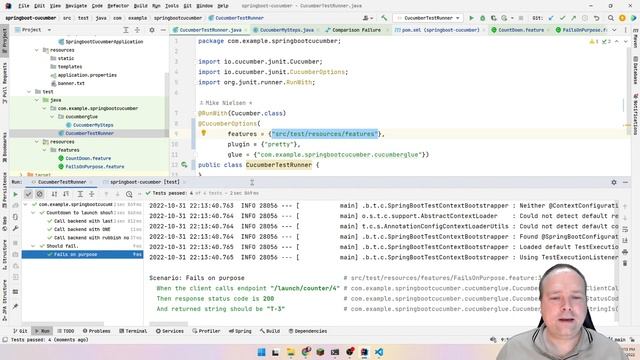Viewport: 640px width, 360px height.
Task: Hide the Project tool window
Action: tap(163, 30)
